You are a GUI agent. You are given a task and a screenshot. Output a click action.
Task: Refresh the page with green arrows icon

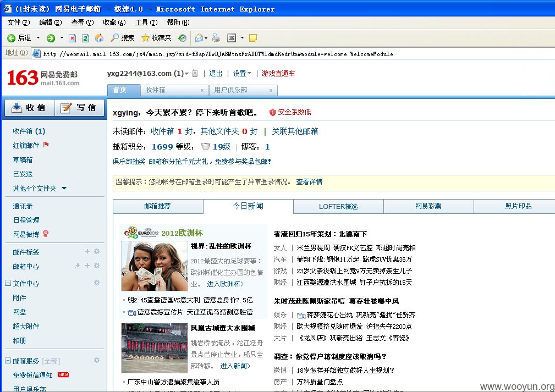point(85,38)
